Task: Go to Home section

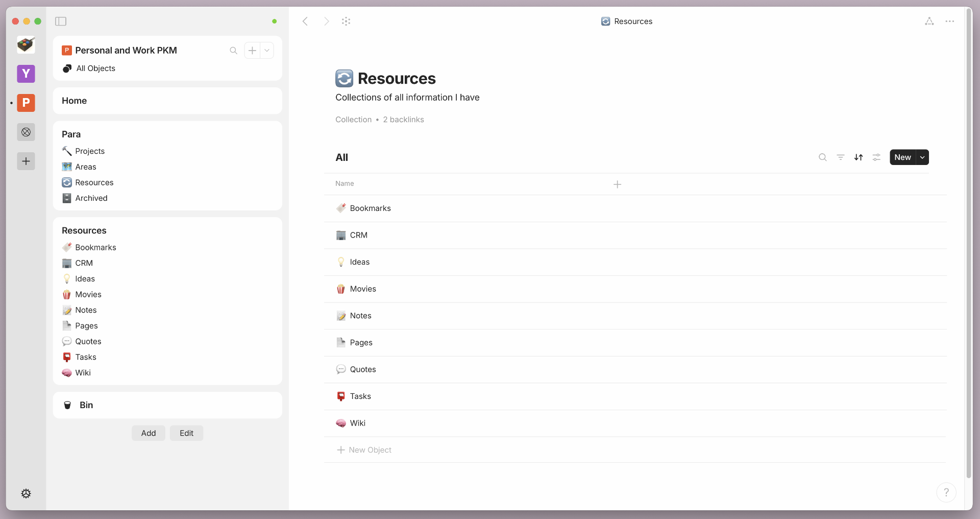Action: 167,101
